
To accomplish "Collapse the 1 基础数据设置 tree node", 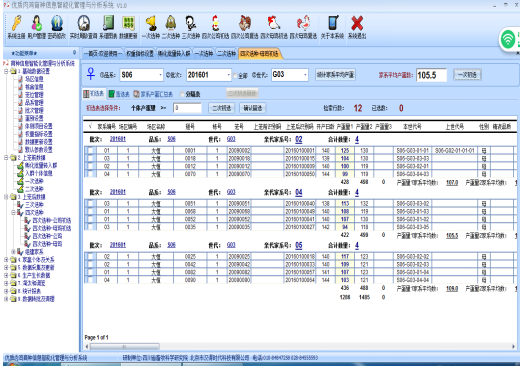I will [6, 71].
